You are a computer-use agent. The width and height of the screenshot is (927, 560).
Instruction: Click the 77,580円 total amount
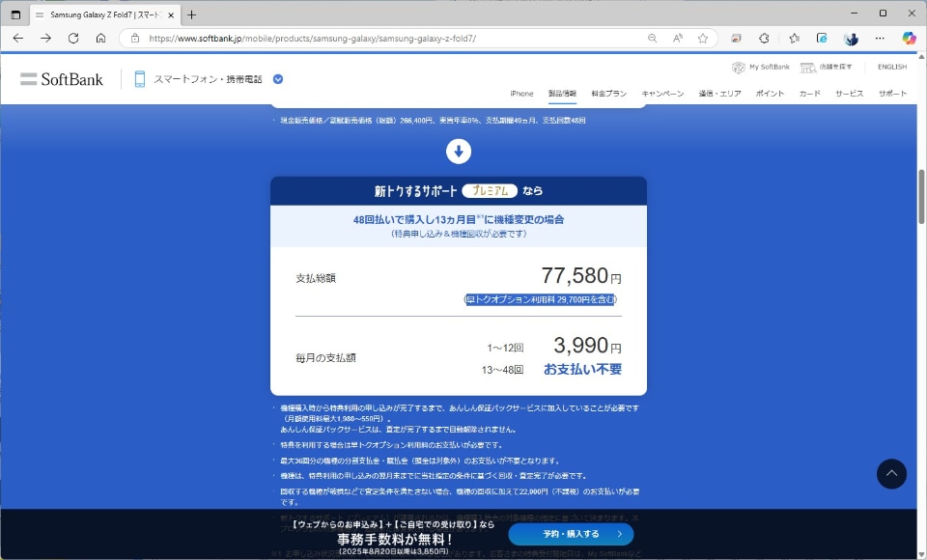point(581,275)
